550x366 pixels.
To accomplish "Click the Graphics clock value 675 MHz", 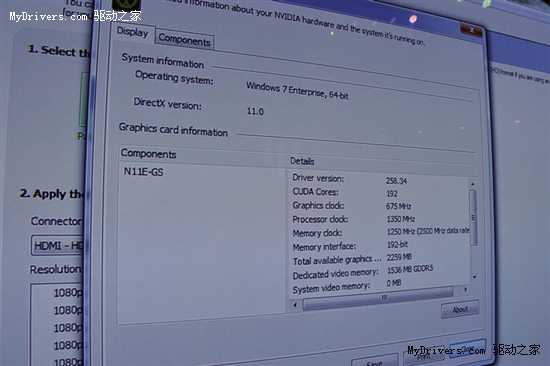I will (398, 206).
